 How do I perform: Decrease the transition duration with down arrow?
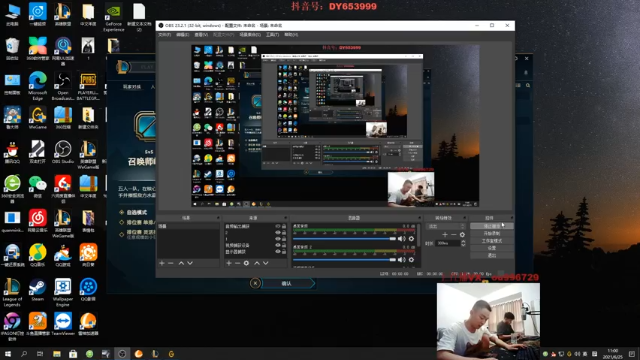tap(463, 245)
